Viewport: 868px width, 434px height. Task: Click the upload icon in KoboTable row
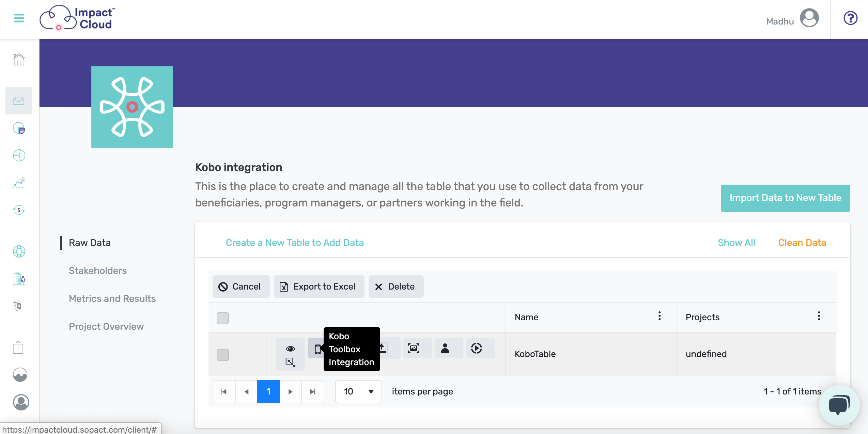[384, 348]
